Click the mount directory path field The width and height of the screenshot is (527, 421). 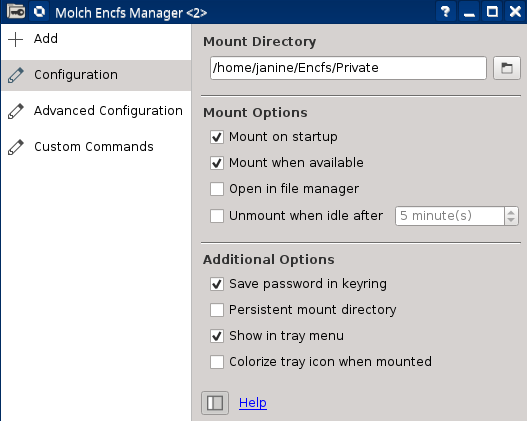[x=348, y=68]
